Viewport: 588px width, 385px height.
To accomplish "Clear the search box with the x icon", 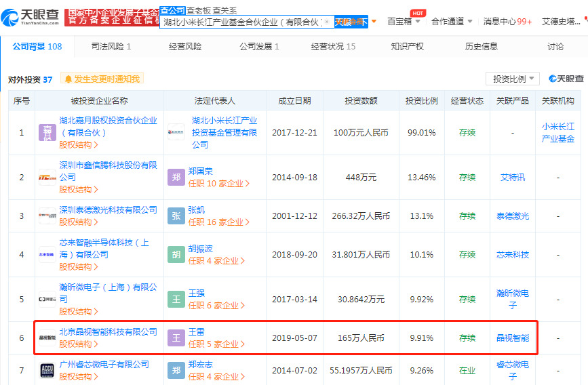I will click(x=327, y=22).
